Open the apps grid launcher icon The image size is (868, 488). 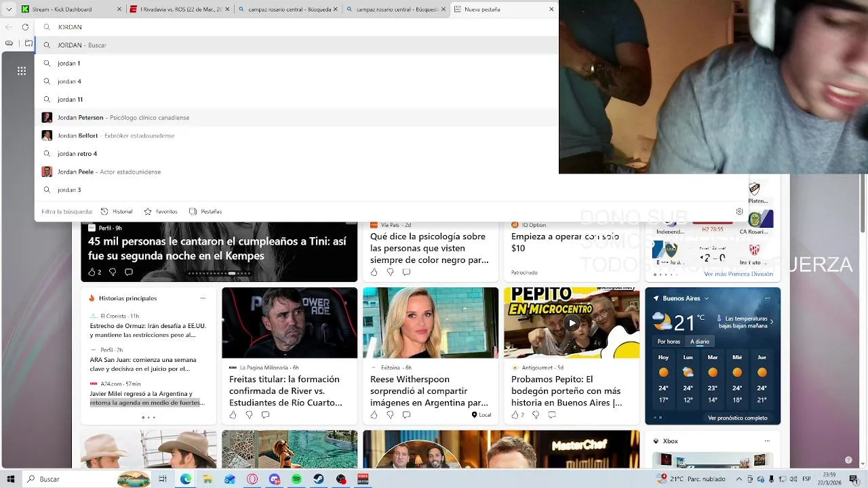(22, 70)
